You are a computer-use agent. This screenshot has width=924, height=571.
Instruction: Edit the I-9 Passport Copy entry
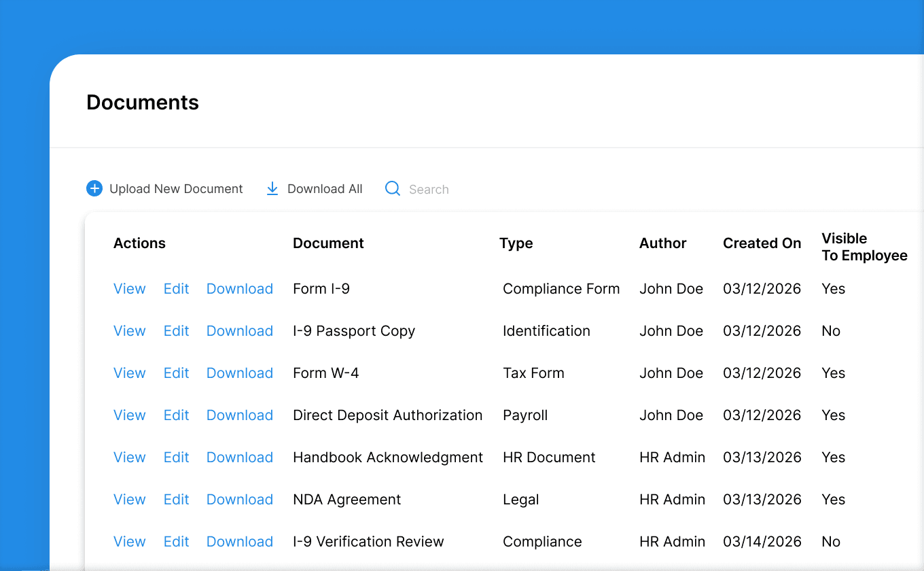[x=176, y=330]
